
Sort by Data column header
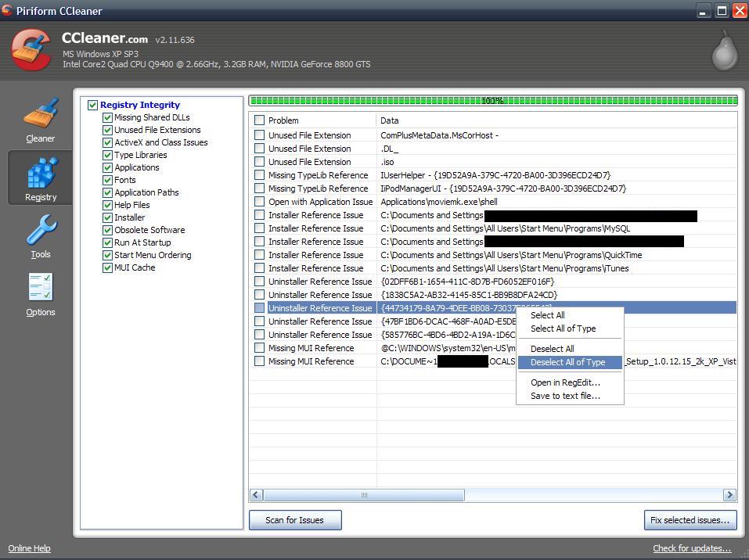pos(556,120)
